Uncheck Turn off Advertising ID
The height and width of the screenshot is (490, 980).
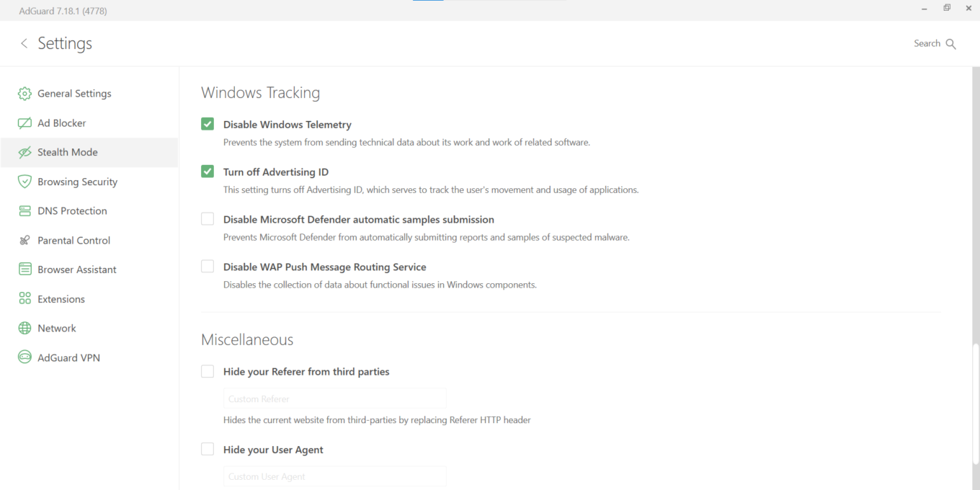coord(207,171)
